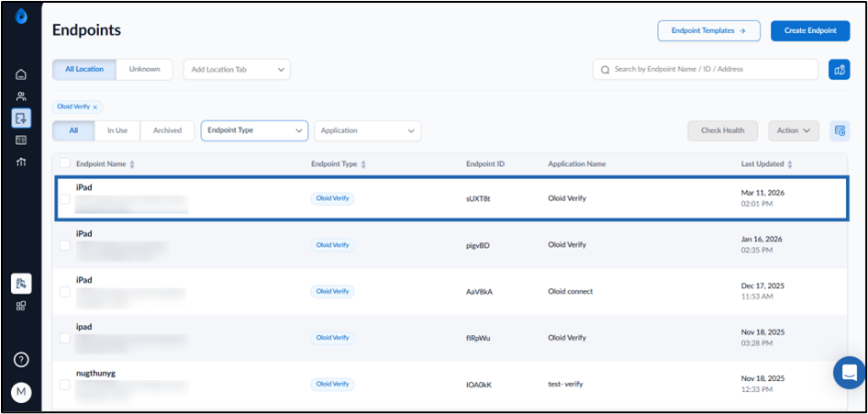Select the All status tab
868x414 pixels.
click(x=73, y=130)
